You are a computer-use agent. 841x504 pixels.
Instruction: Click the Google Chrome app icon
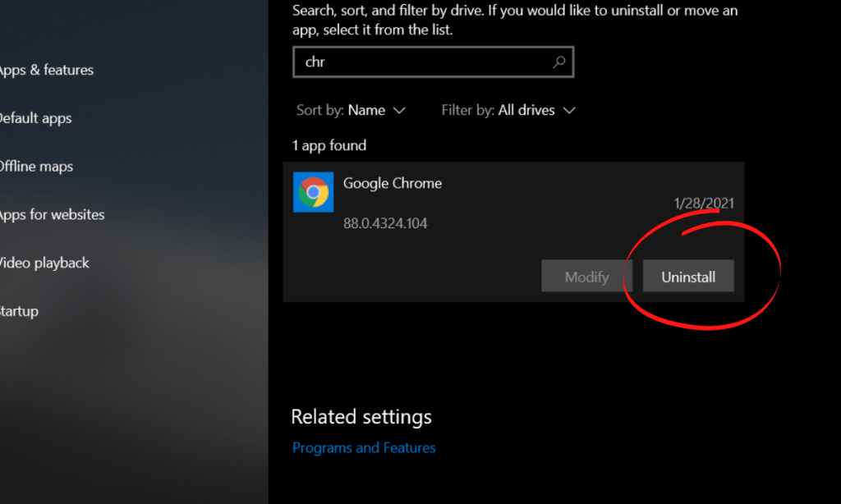pyautogui.click(x=313, y=193)
